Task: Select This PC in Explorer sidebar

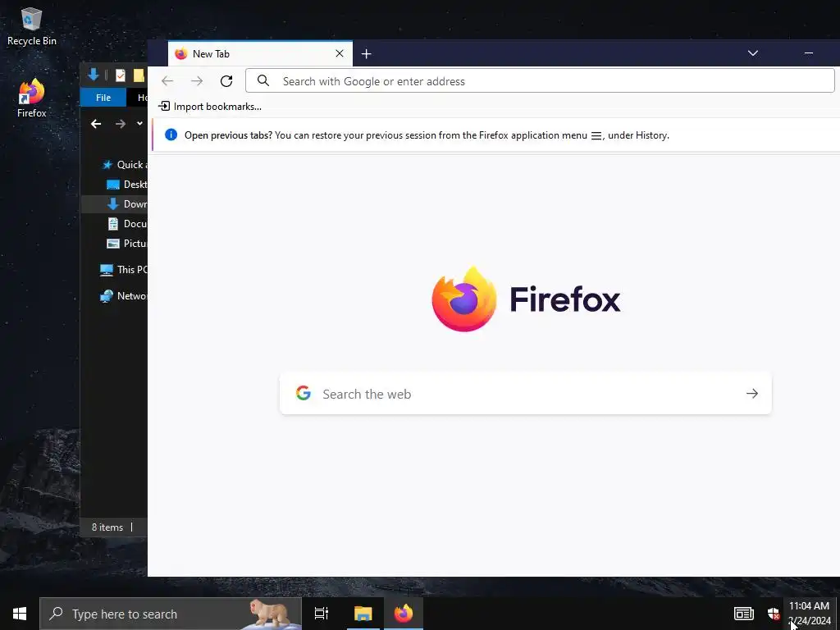Action: click(124, 269)
